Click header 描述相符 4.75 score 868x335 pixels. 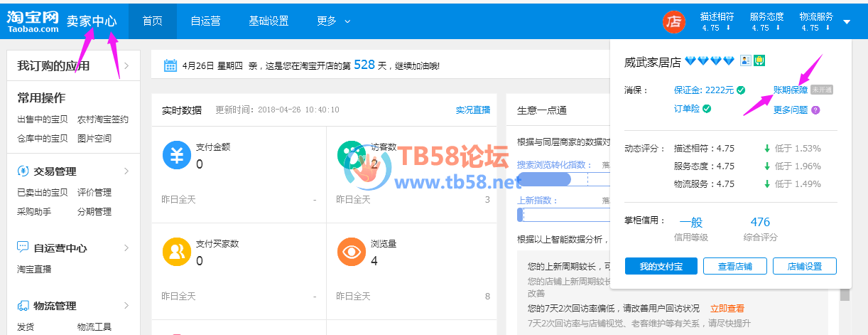(715, 21)
